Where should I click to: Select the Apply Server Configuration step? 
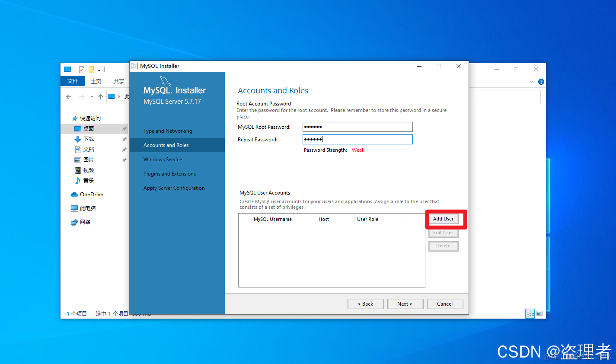tap(174, 188)
